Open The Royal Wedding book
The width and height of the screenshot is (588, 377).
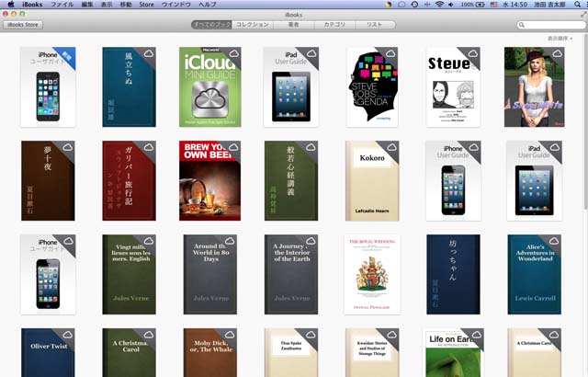(372, 275)
